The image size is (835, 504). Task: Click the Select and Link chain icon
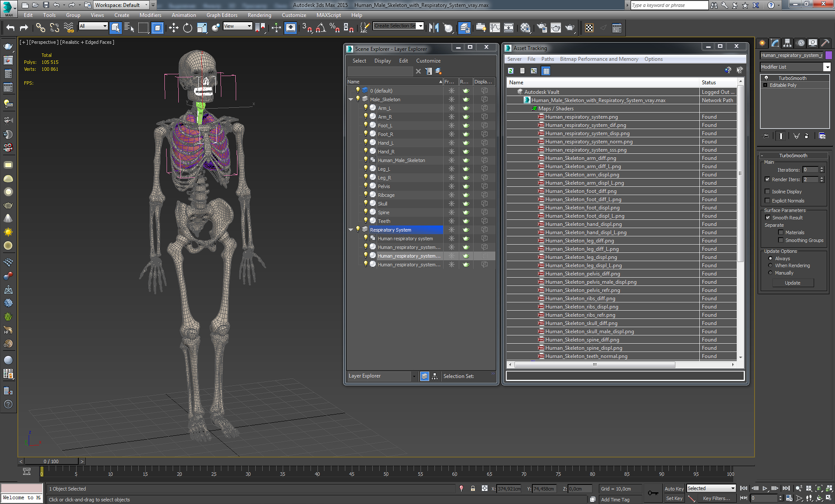pos(40,28)
